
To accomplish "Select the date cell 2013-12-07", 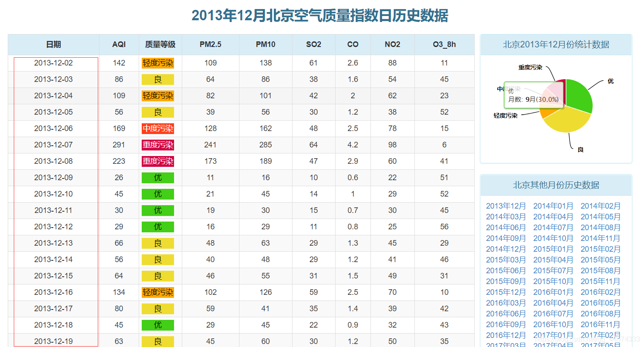I will 53,145.
